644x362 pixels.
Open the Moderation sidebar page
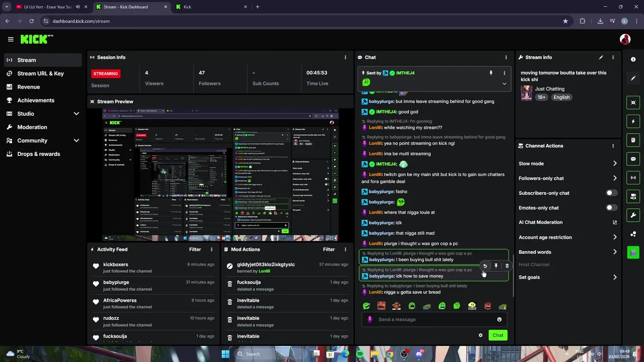coord(43,127)
